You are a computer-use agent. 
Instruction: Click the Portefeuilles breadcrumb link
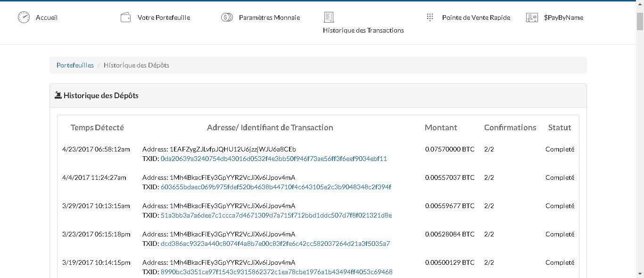click(x=75, y=65)
